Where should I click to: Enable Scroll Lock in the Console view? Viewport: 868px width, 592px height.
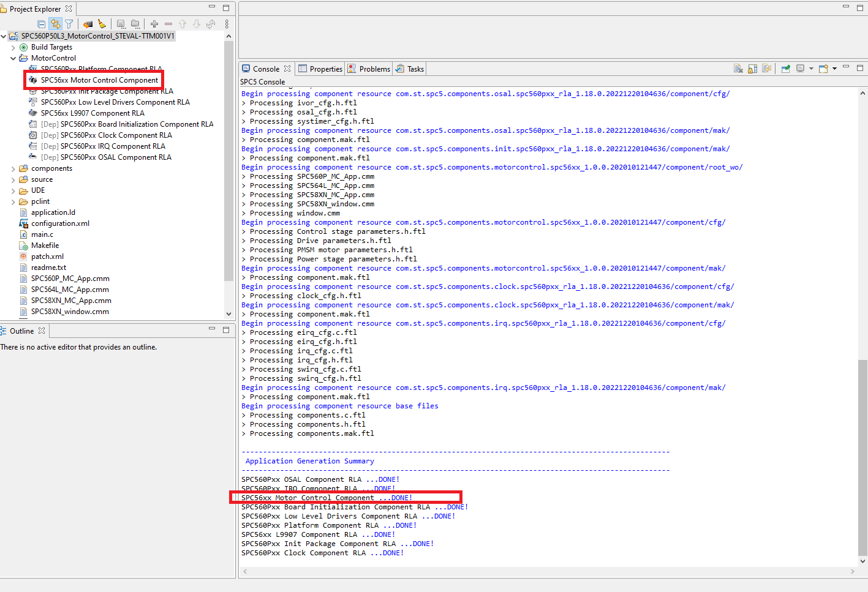[x=752, y=69]
